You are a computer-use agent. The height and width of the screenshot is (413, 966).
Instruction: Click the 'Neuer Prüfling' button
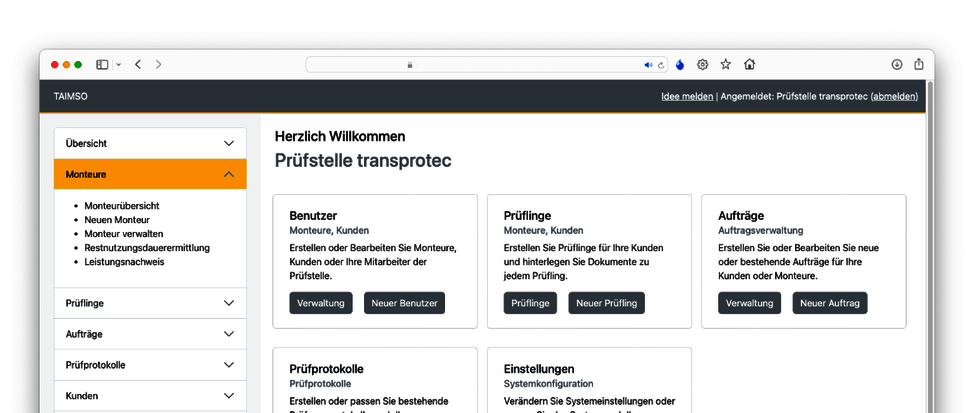(x=607, y=303)
